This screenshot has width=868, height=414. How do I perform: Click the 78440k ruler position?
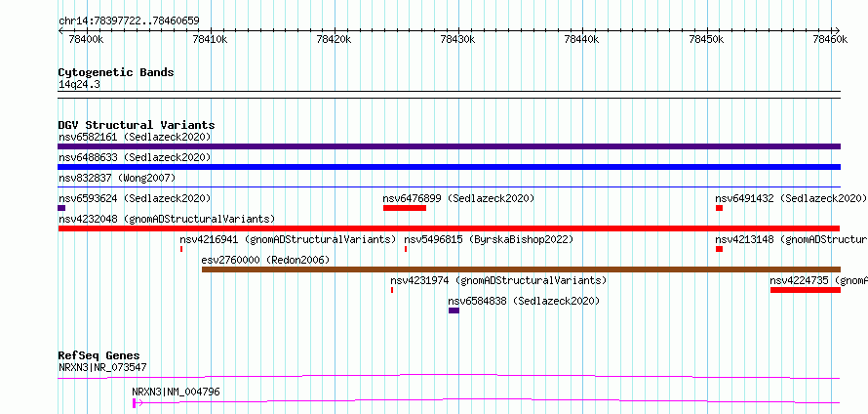(x=582, y=39)
